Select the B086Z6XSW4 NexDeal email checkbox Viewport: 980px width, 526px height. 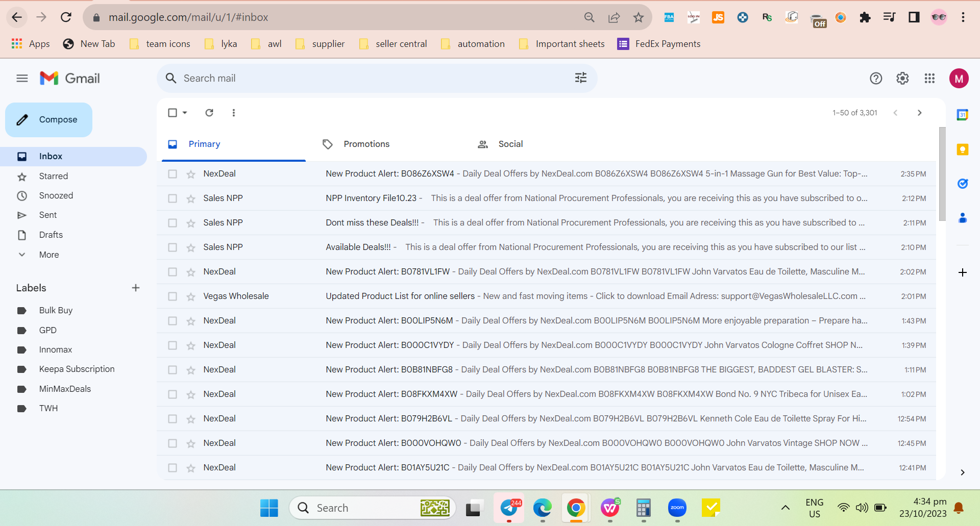[x=173, y=174]
